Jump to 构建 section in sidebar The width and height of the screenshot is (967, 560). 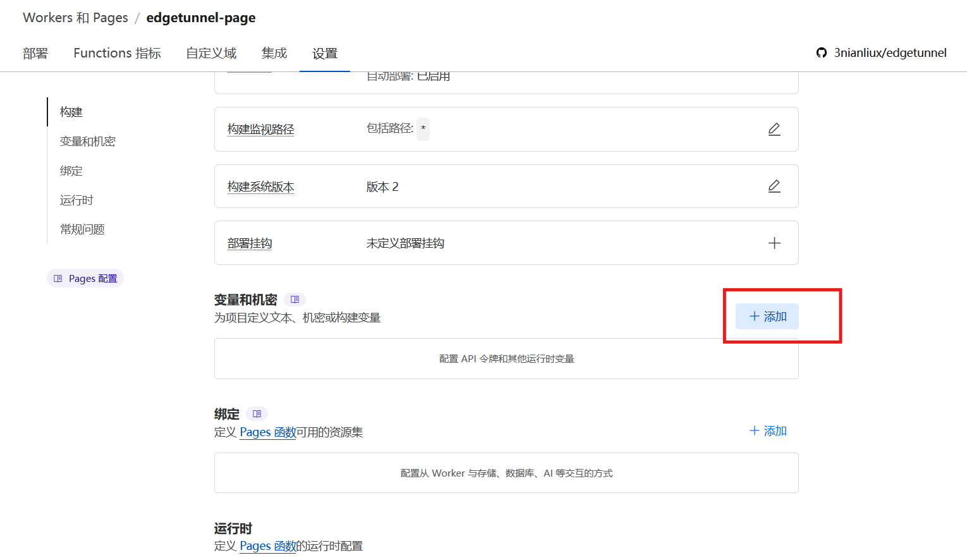click(x=71, y=112)
